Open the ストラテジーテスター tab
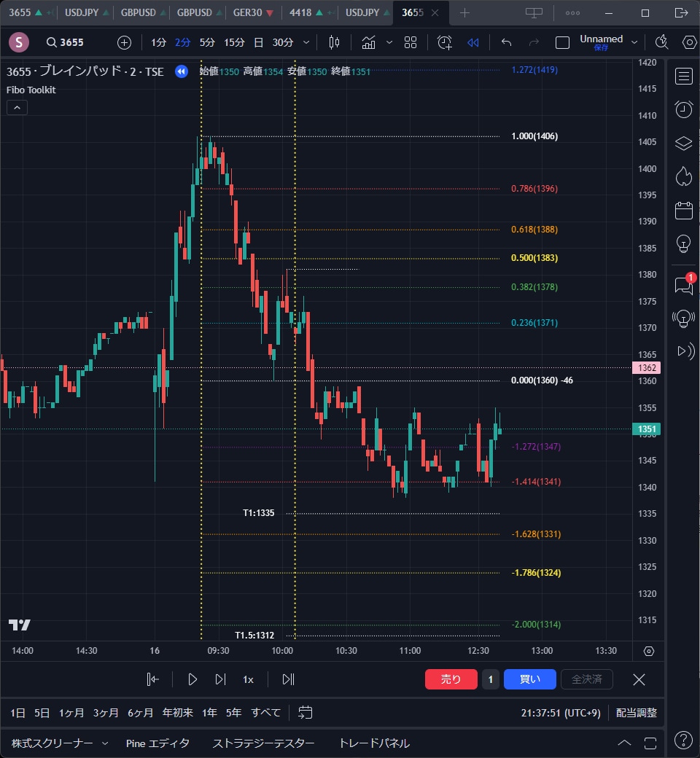The width and height of the screenshot is (700, 758). tap(264, 743)
